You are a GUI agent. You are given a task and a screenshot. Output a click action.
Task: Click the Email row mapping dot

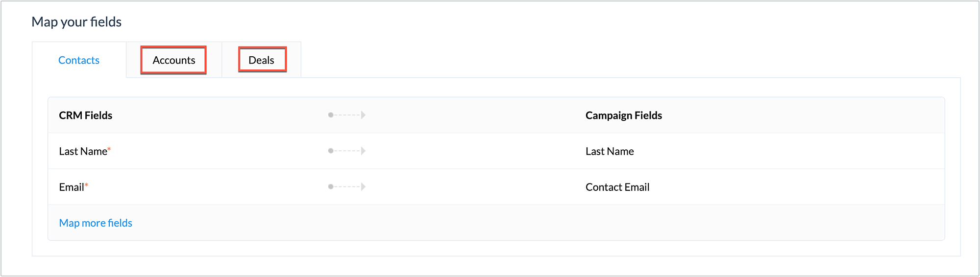point(331,186)
